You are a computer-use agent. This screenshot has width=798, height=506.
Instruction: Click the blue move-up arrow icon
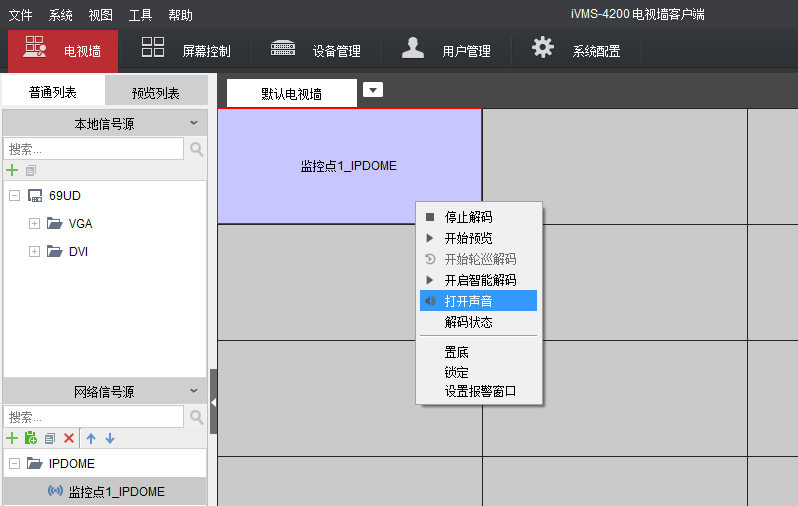pos(91,438)
